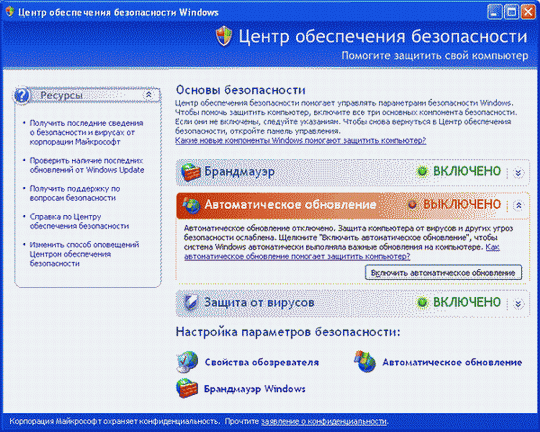540x432 pixels.
Task: Click the globe icon in Автоматическое обновление header
Action: click(191, 205)
